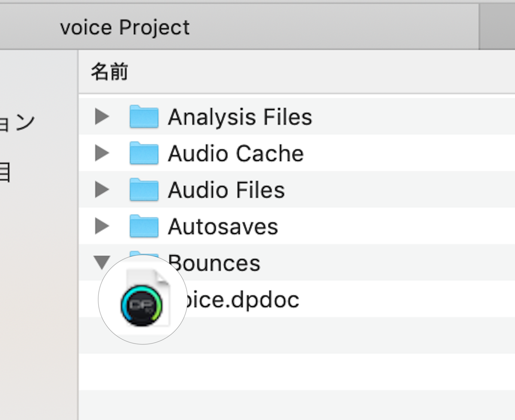The height and width of the screenshot is (420, 515).
Task: Expand the Audio Files disclosure triangle
Action: click(102, 189)
